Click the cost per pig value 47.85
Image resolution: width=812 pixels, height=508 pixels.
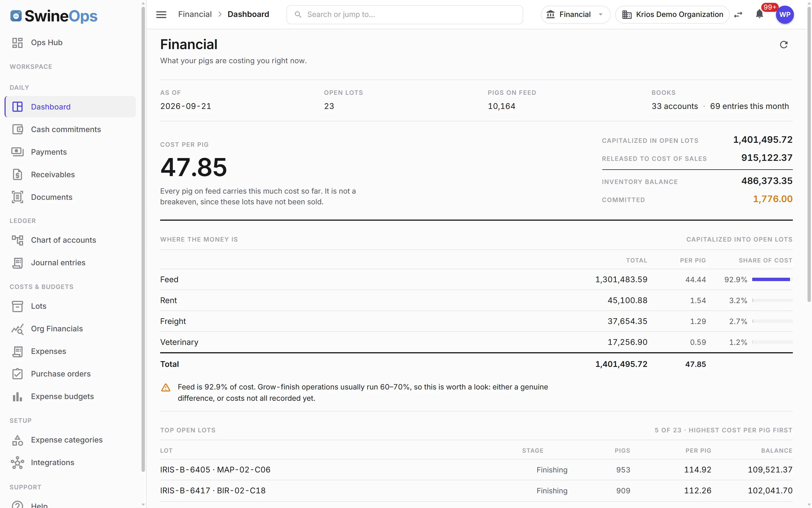pos(194,167)
